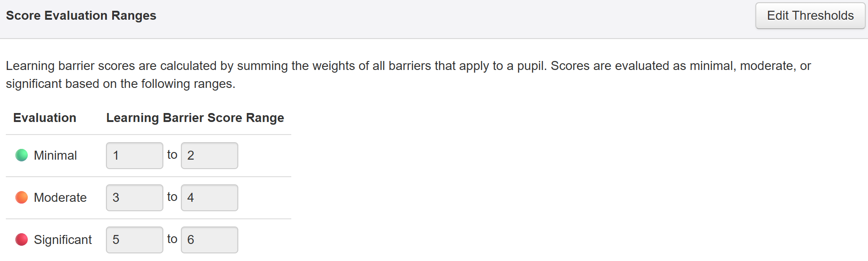
Task: Click the Edit Thresholds button
Action: click(x=810, y=16)
